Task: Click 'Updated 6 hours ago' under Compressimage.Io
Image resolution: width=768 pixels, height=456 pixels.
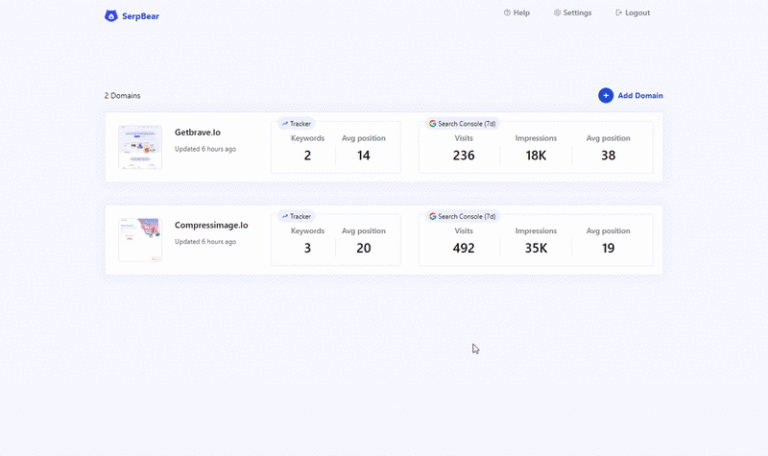Action: (205, 241)
